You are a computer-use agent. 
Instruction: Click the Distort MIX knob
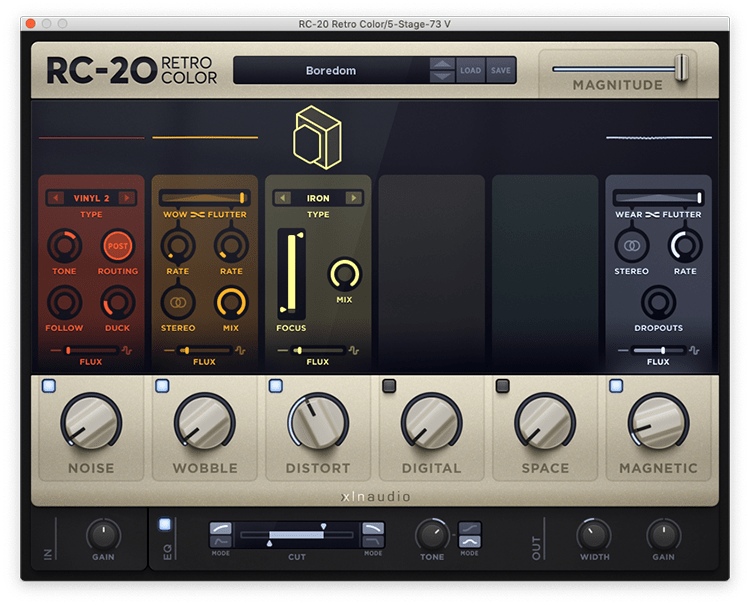[344, 275]
